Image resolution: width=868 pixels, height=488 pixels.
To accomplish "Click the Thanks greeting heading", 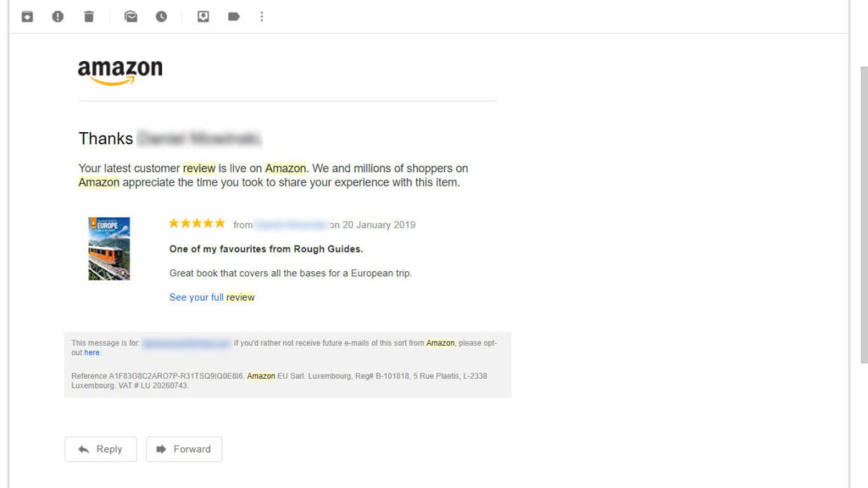I will coord(106,138).
